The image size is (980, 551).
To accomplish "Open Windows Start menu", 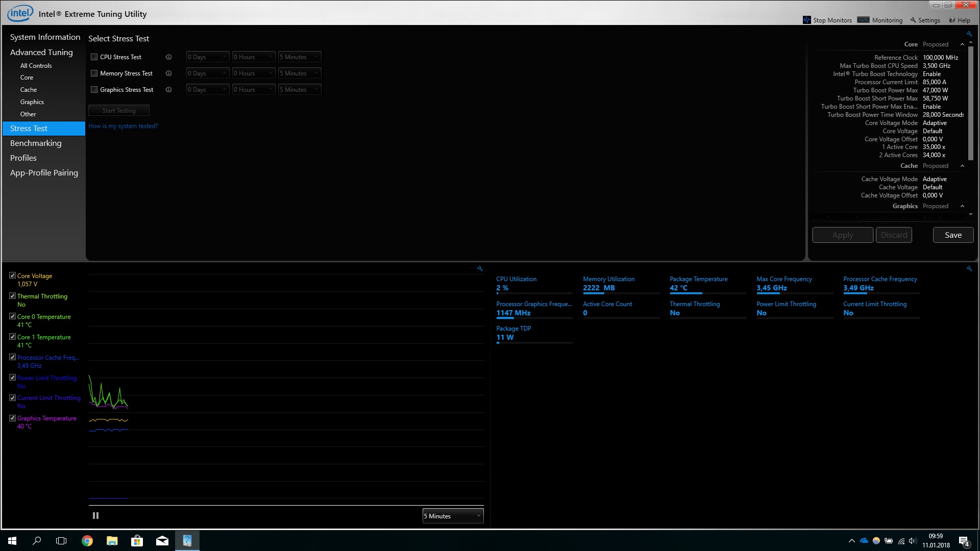I will point(12,541).
